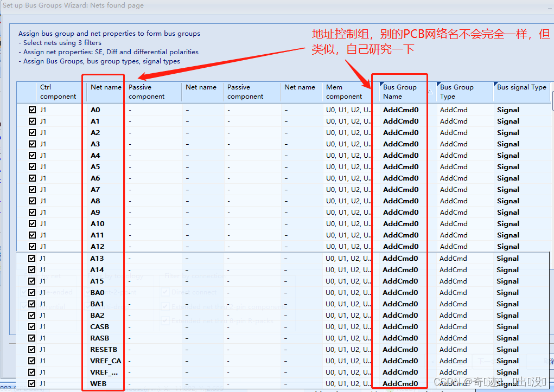Select net name A6 cell
This screenshot has width=554, height=392.
[x=95, y=178]
